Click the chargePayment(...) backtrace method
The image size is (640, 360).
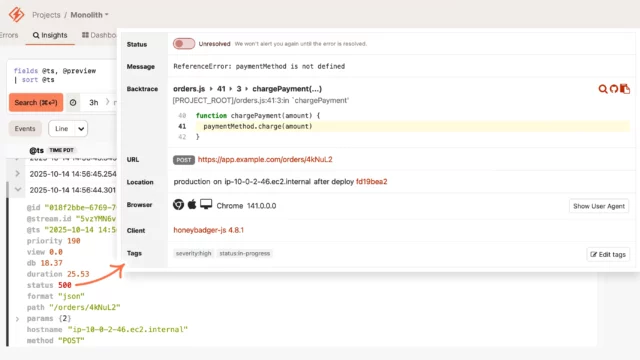coord(287,89)
